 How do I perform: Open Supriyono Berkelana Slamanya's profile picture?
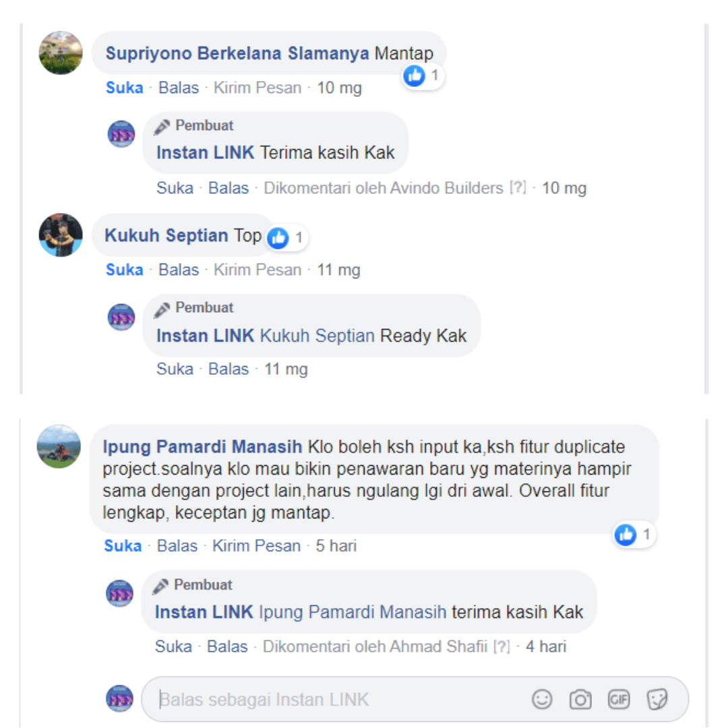pyautogui.click(x=61, y=53)
